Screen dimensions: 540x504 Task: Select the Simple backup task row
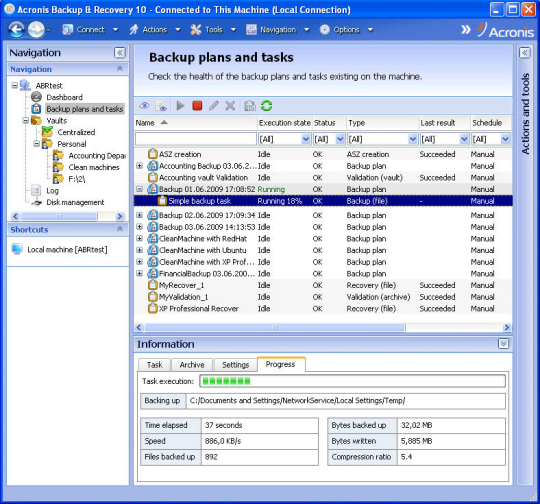point(323,201)
